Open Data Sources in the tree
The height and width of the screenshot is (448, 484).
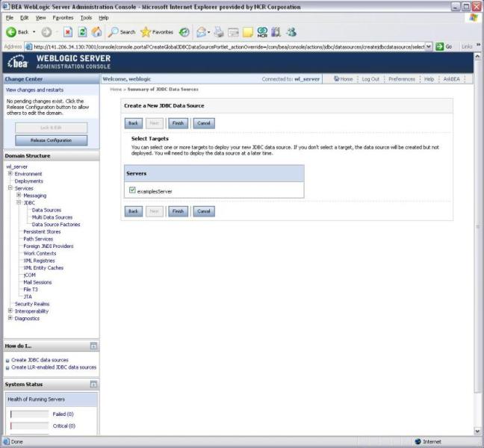coord(46,210)
